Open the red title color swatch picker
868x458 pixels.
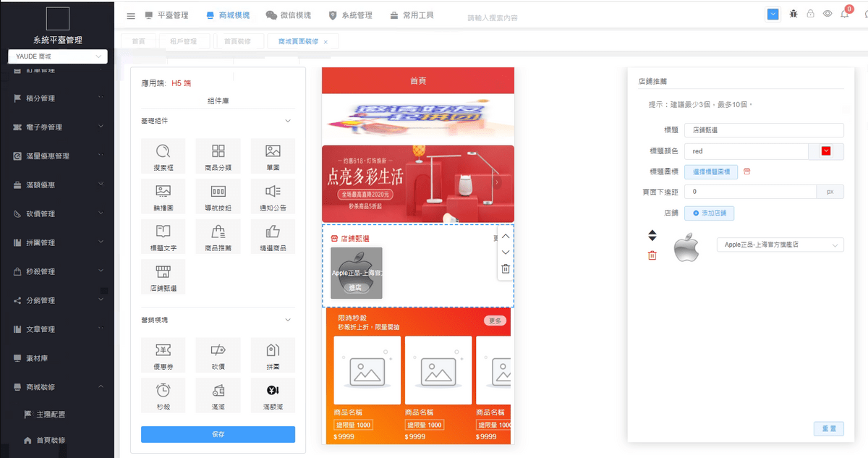click(826, 151)
